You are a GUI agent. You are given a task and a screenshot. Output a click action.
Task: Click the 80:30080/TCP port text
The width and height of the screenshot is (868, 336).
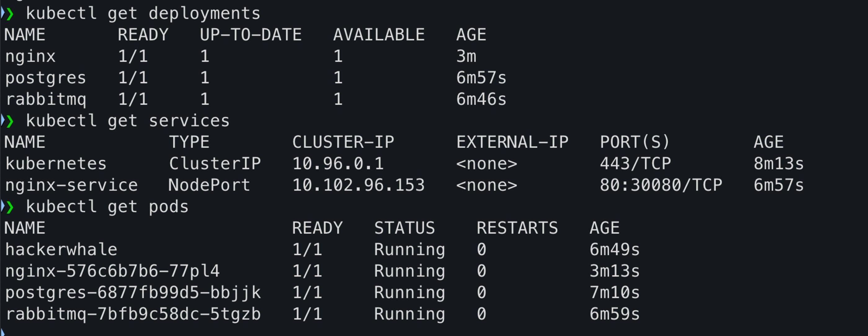pos(661,185)
